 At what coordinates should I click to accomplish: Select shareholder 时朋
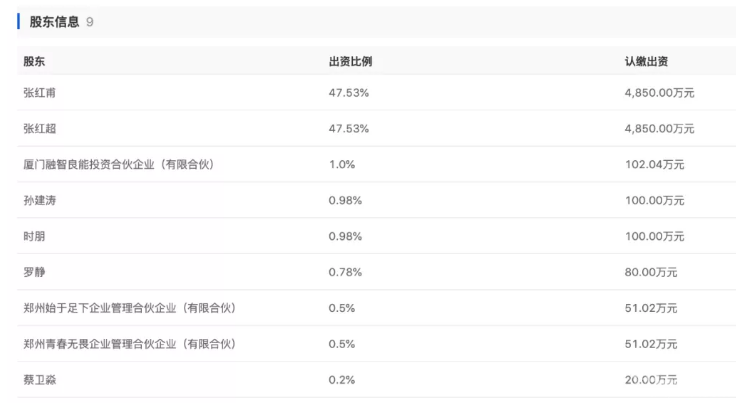point(34,236)
